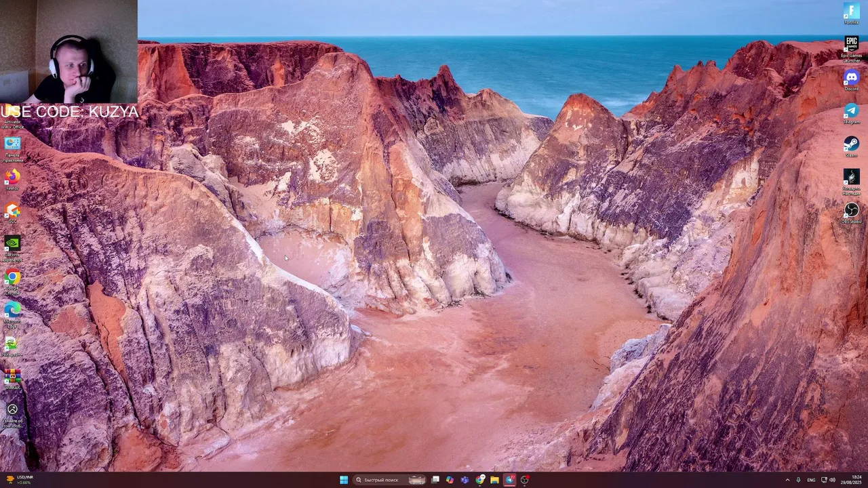
Task: Expand the hidden system tray icons
Action: (x=787, y=480)
